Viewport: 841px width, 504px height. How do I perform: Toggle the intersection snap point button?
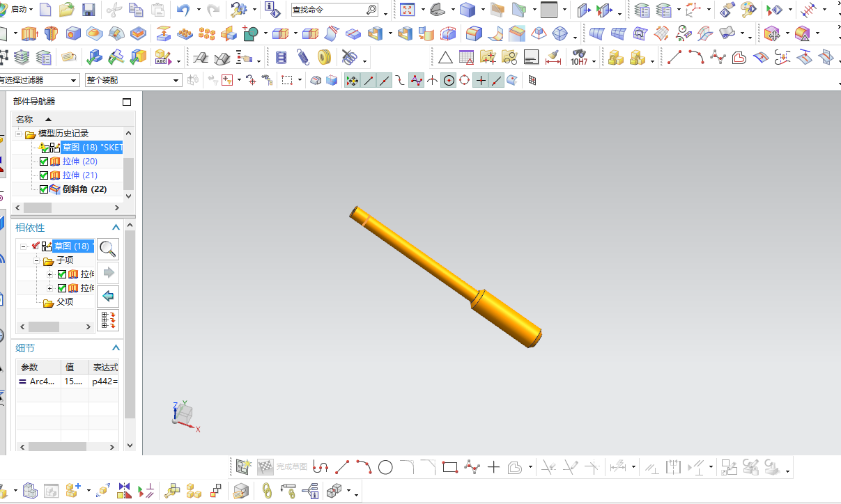tap(433, 81)
